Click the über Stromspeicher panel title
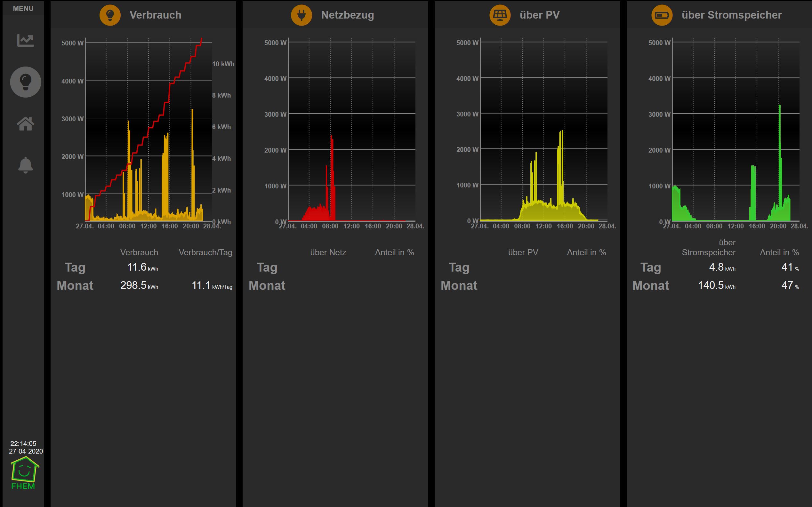The image size is (812, 507). (x=731, y=15)
